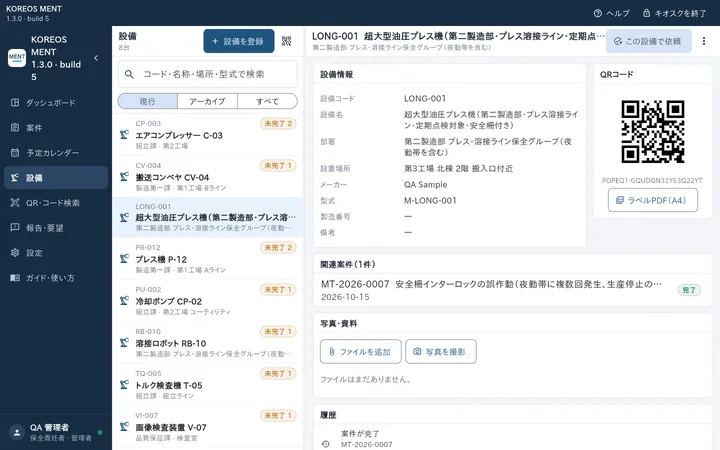The width and height of the screenshot is (720, 450).
Task: Click 設備コード value LONG-001
Action: pyautogui.click(x=425, y=98)
